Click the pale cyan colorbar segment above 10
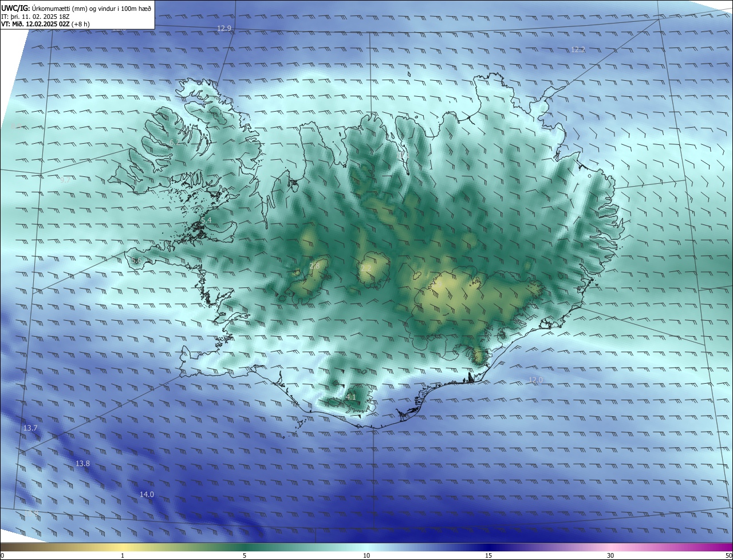 pyautogui.click(x=366, y=547)
